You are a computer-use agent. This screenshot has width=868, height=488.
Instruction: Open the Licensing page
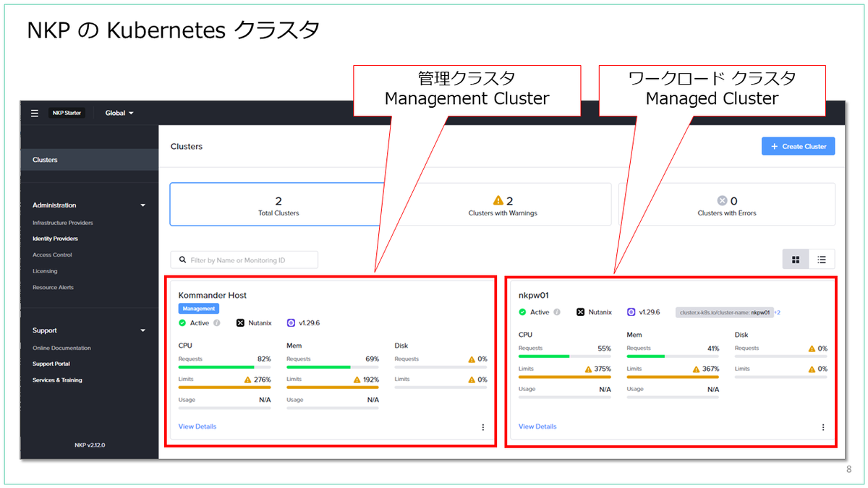pyautogui.click(x=45, y=271)
